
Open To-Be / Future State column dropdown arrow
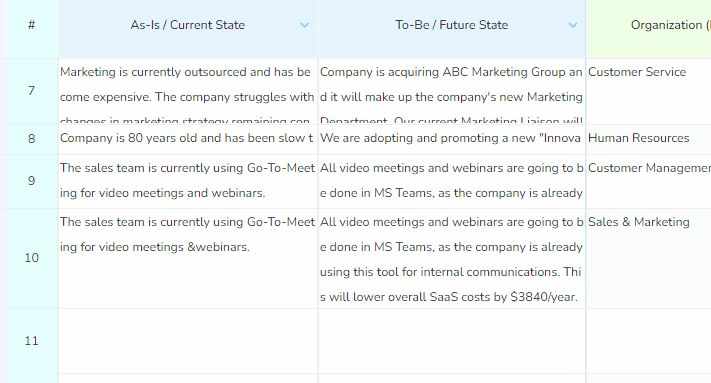(573, 25)
